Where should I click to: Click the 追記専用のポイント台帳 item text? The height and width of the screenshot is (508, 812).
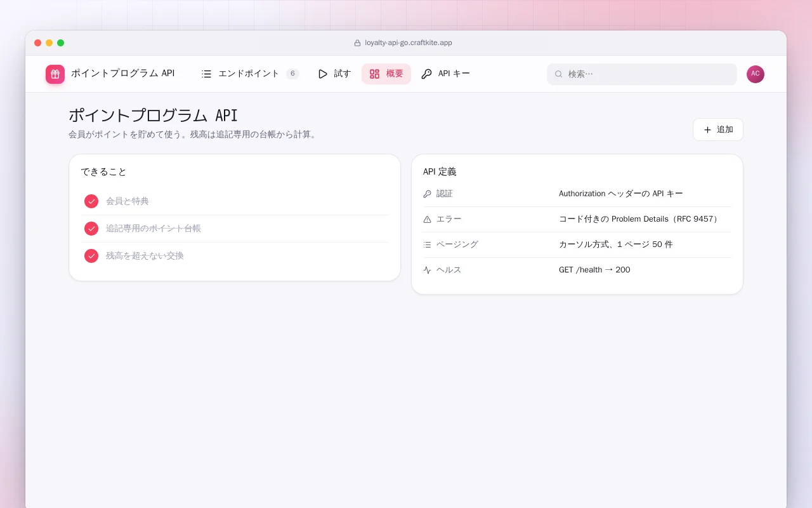click(154, 229)
